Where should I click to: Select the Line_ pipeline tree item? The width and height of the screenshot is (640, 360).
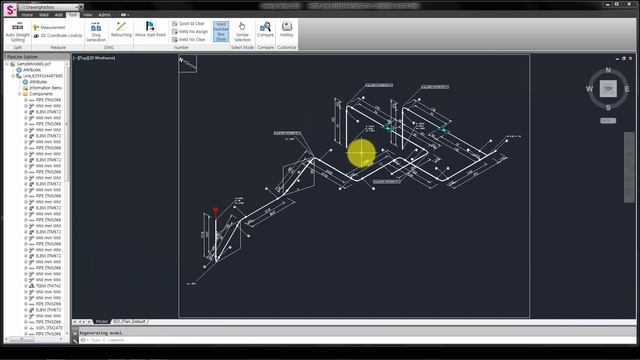[42, 76]
